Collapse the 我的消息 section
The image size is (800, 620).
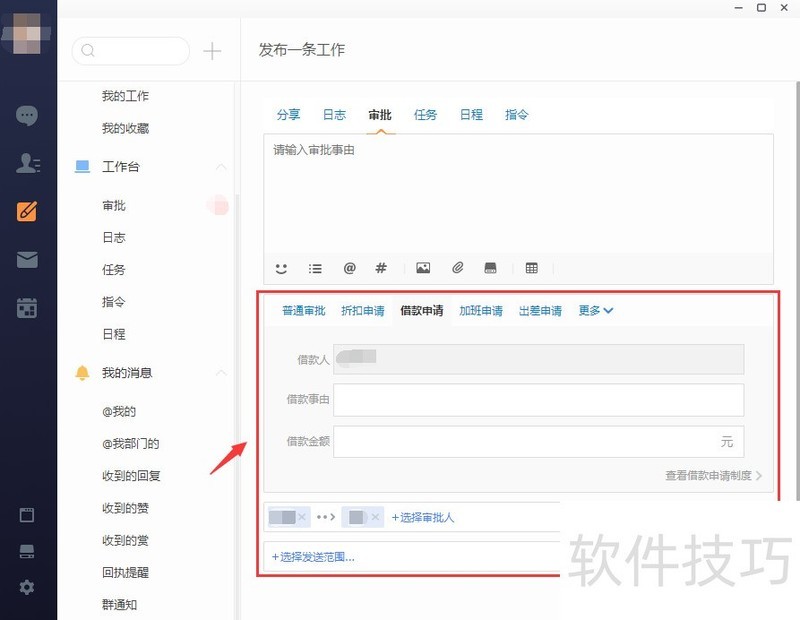[221, 373]
